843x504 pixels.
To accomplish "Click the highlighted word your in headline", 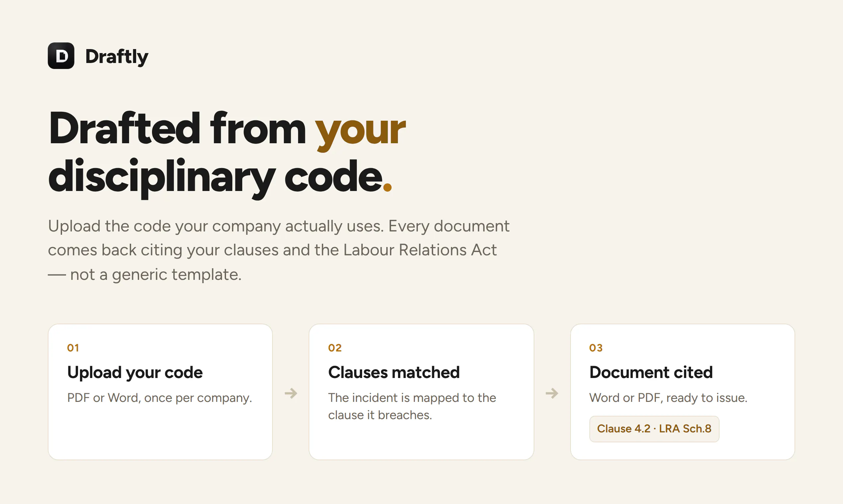I will (360, 131).
